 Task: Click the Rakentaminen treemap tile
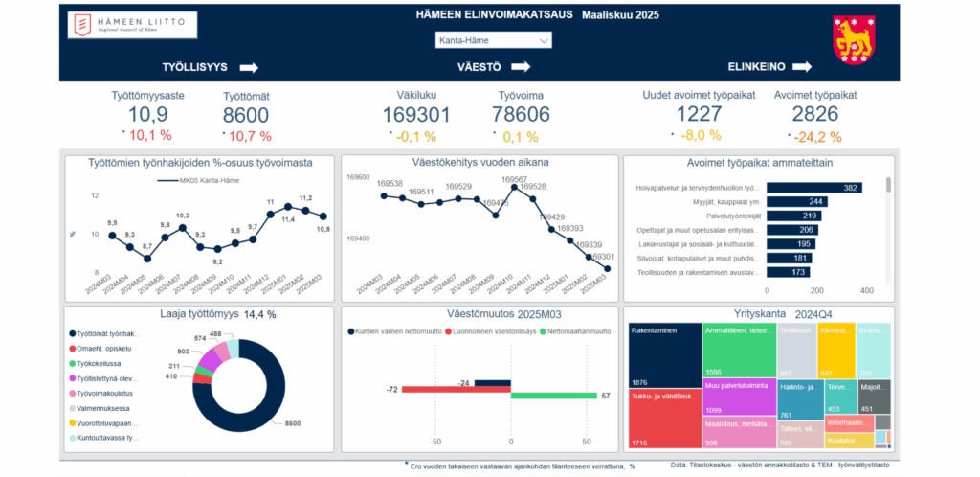tap(663, 355)
